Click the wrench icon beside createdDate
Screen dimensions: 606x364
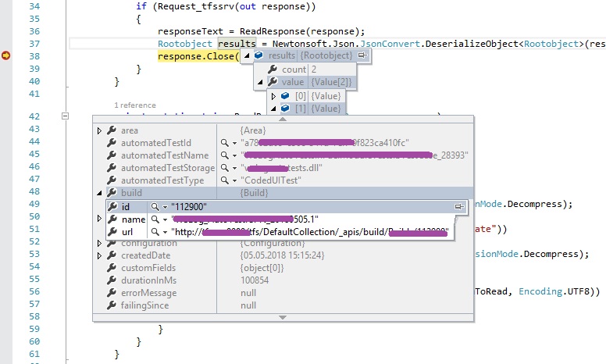(112, 255)
